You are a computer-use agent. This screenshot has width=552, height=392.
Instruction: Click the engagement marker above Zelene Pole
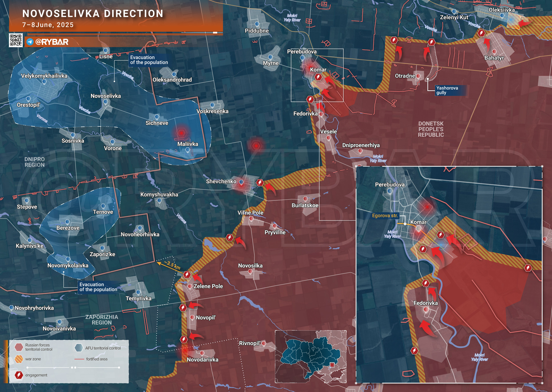tap(187, 274)
